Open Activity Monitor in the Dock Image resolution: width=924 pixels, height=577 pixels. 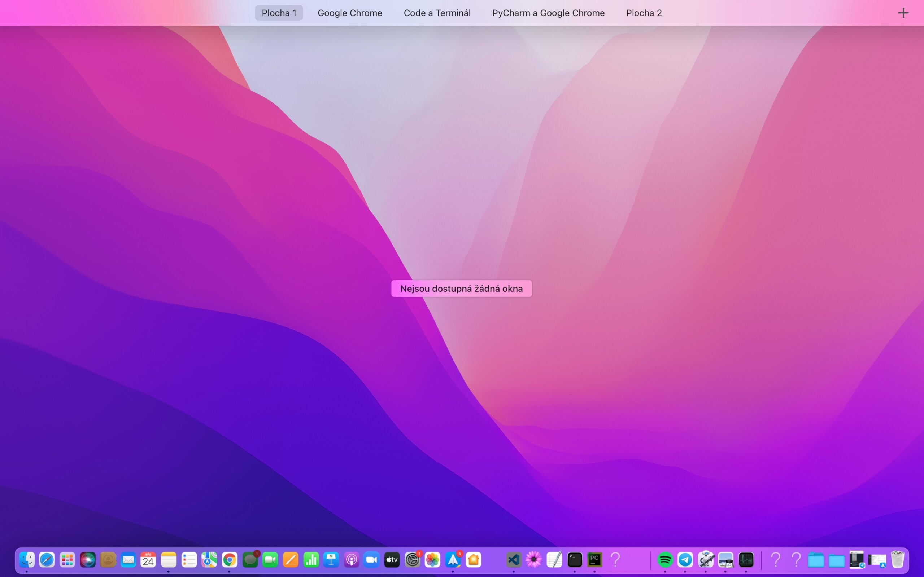(746, 560)
